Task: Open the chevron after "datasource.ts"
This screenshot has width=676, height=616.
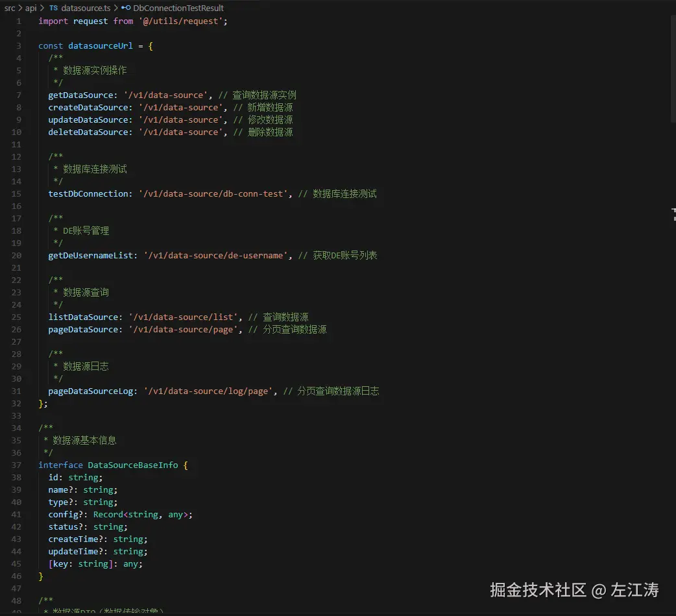Action: pos(116,8)
